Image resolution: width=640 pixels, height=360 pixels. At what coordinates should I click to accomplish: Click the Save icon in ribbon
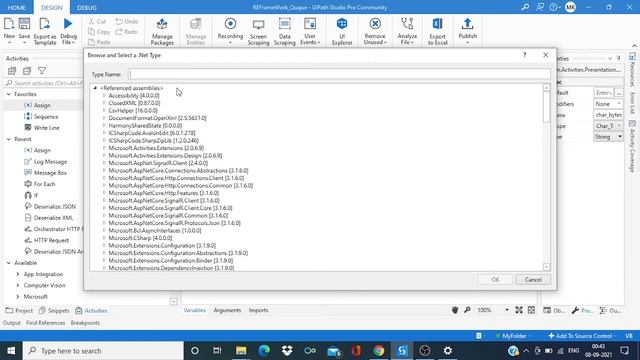(24, 24)
